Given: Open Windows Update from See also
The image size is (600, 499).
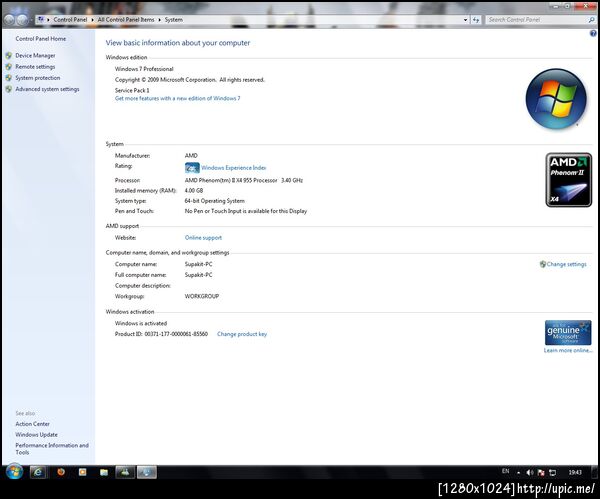Looking at the screenshot, I should pos(36,435).
